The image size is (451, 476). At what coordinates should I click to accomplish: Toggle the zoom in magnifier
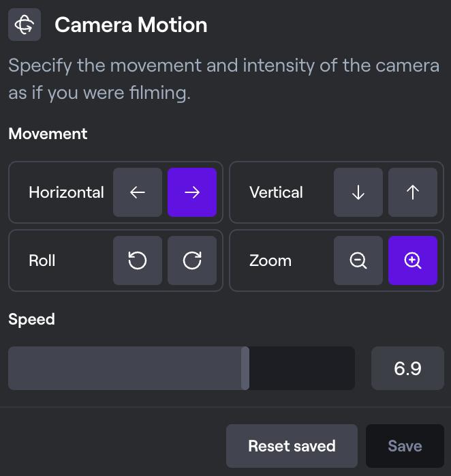(x=413, y=261)
